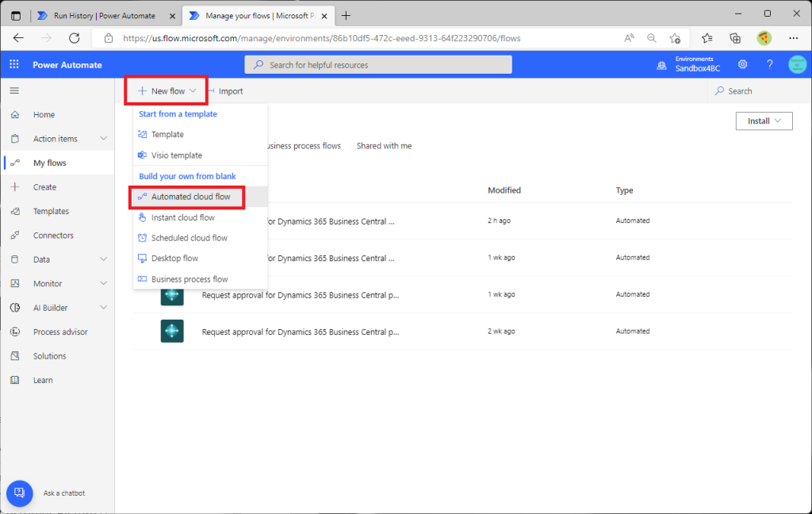Click the Help question mark icon
This screenshot has width=812, height=514.
click(769, 64)
